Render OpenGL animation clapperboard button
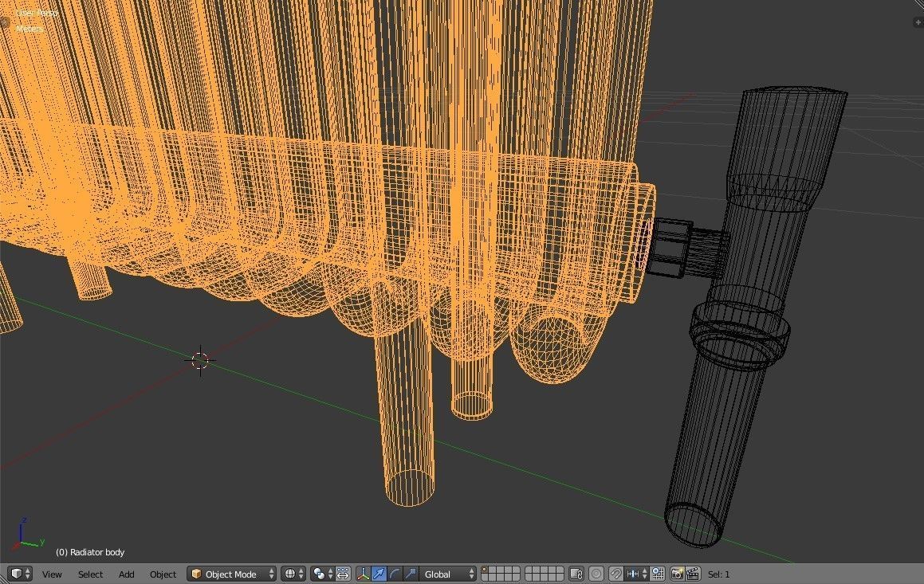Image resolution: width=924 pixels, height=584 pixels. pyautogui.click(x=693, y=574)
